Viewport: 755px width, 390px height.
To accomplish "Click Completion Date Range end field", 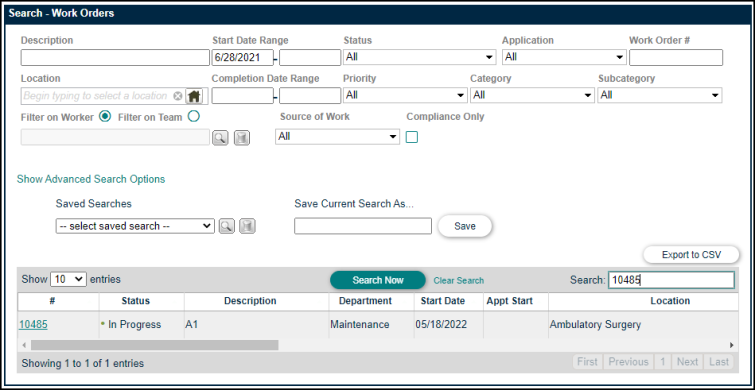I will pos(310,96).
